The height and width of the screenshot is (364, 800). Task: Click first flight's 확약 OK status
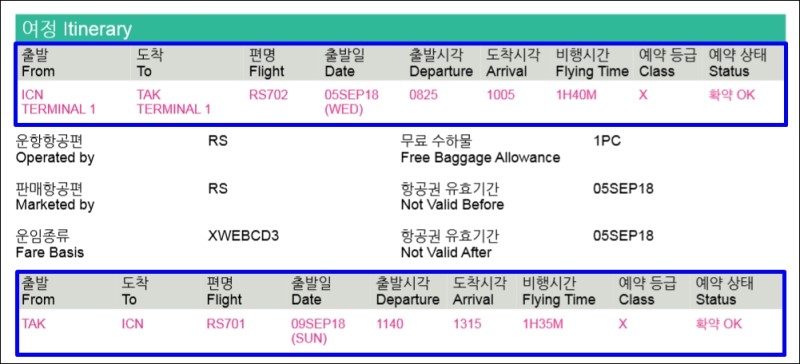(732, 95)
